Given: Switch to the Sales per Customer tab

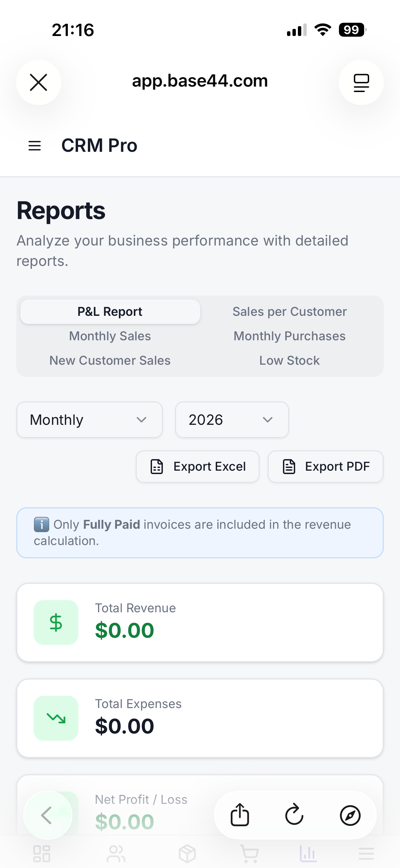Looking at the screenshot, I should tap(290, 312).
